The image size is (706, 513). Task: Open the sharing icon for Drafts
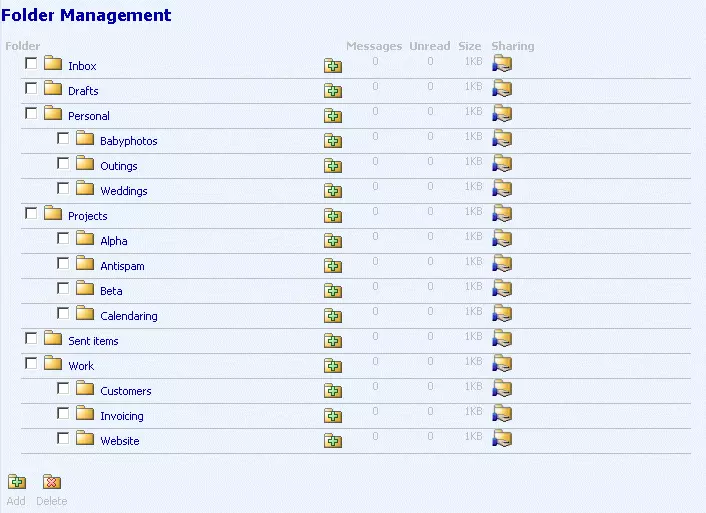pos(502,90)
